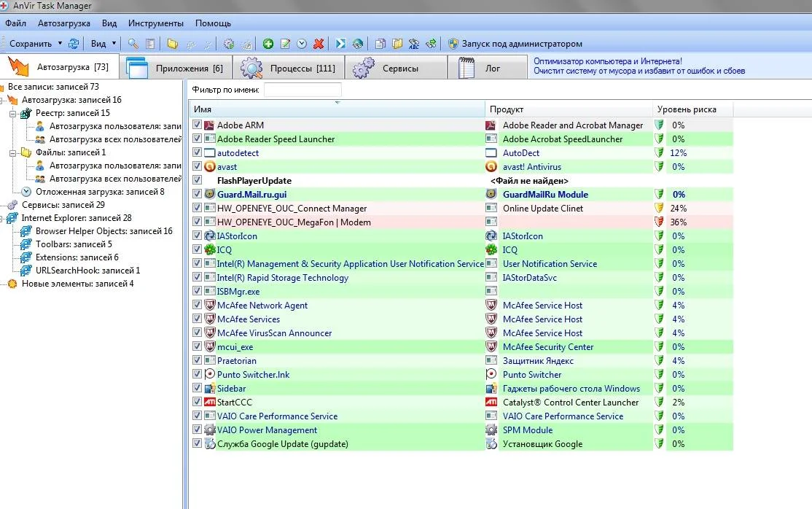
Task: Click the magnifier search toolbar icon
Action: point(133,44)
